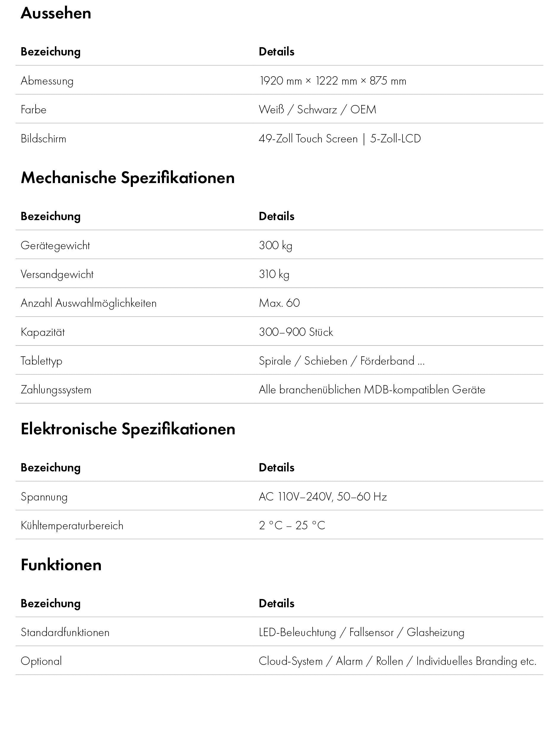Click the Mechanische Spezifikationen heading

[128, 178]
